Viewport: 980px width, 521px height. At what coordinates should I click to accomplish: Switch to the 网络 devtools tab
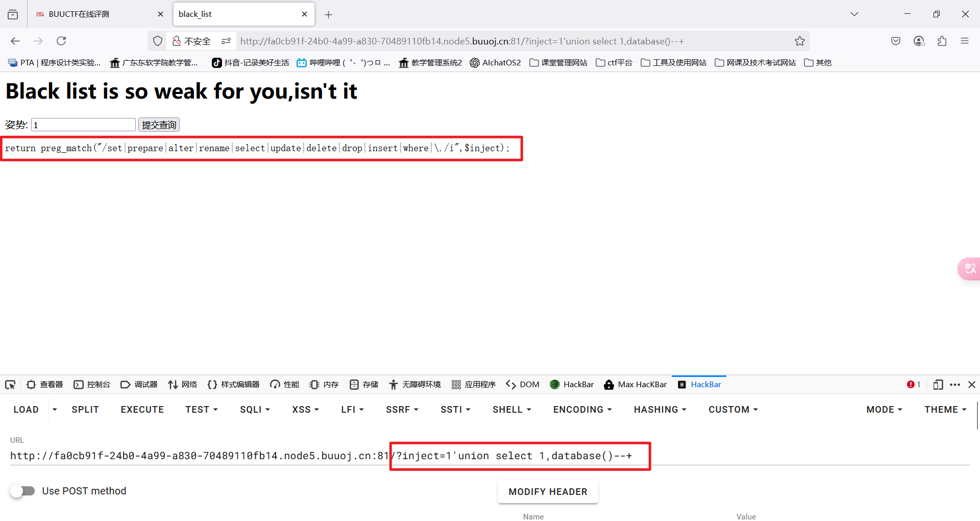(182, 384)
